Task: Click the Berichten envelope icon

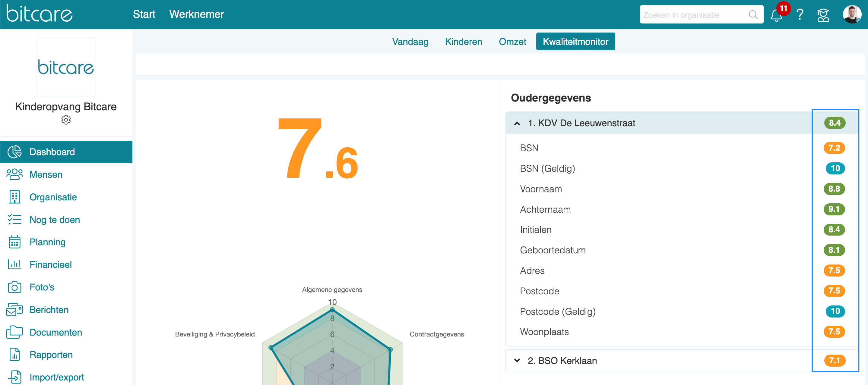Action: pyautogui.click(x=14, y=310)
